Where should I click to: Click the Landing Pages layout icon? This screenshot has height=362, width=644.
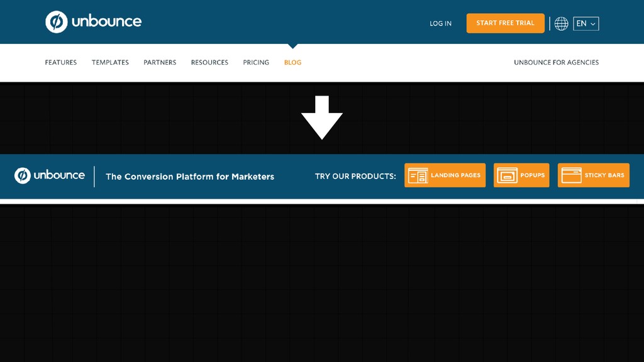tap(418, 175)
